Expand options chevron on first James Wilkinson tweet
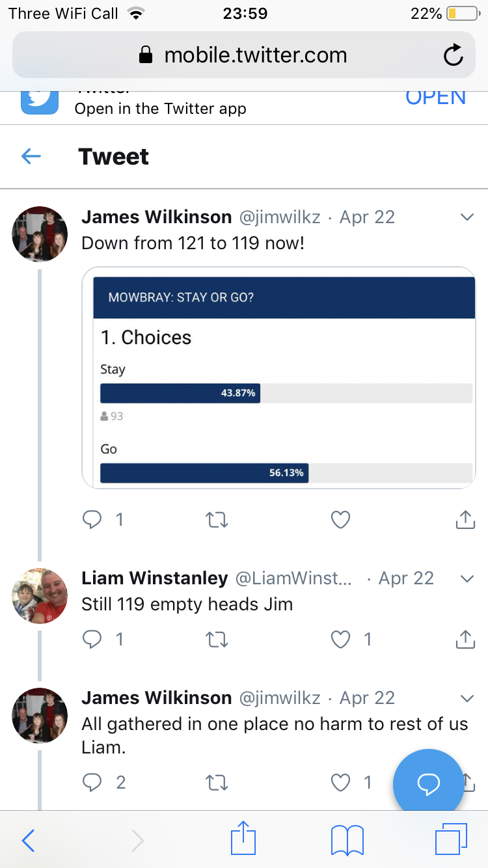 467,217
